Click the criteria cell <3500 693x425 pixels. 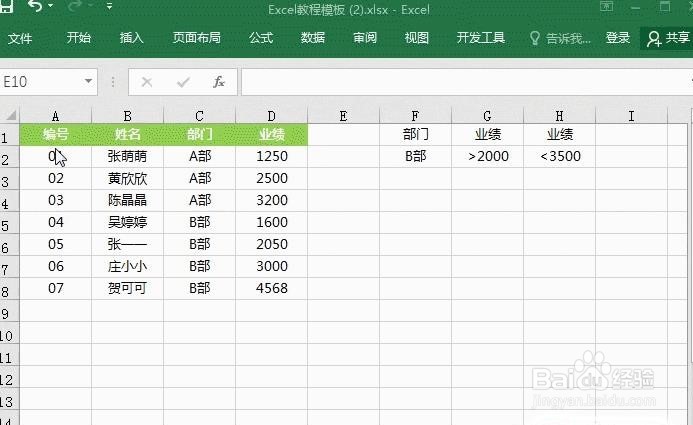pyautogui.click(x=560, y=156)
